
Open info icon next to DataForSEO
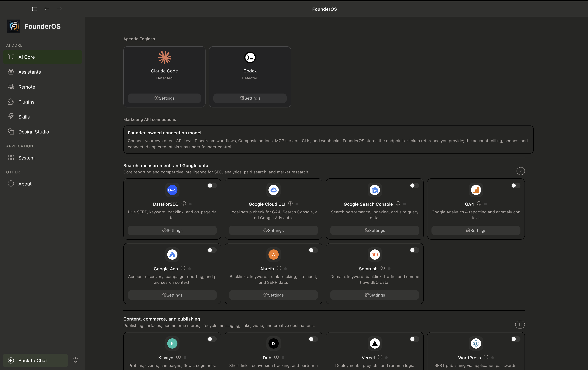tap(184, 204)
